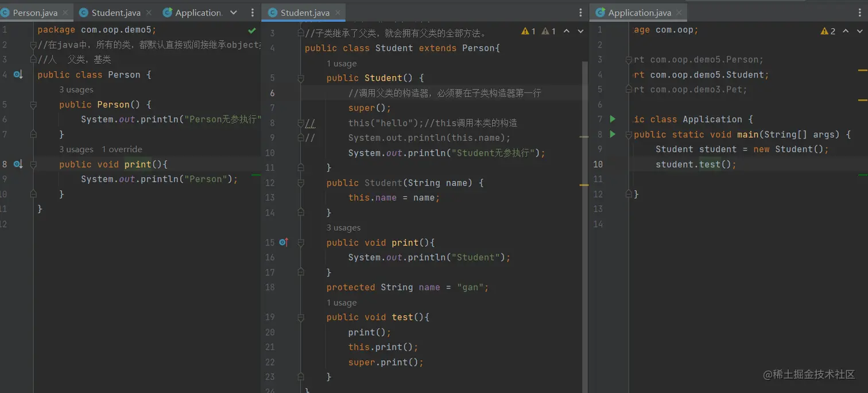The image size is (868, 393).
Task: Click the warning count 2 in Application.java
Action: [x=828, y=31]
